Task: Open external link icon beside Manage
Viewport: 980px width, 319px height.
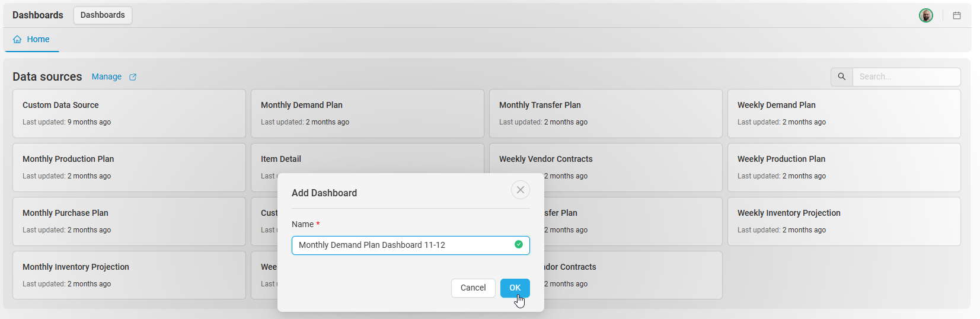Action: click(x=133, y=77)
